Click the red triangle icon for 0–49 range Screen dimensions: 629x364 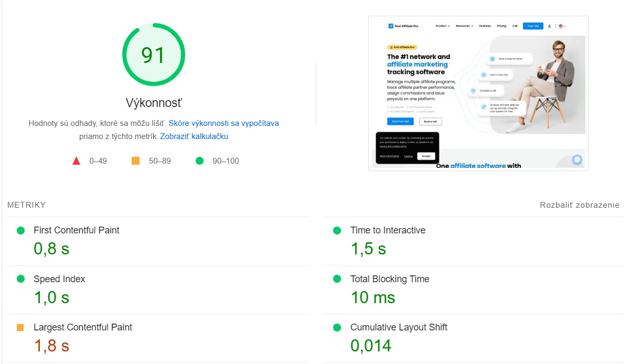[x=77, y=161]
